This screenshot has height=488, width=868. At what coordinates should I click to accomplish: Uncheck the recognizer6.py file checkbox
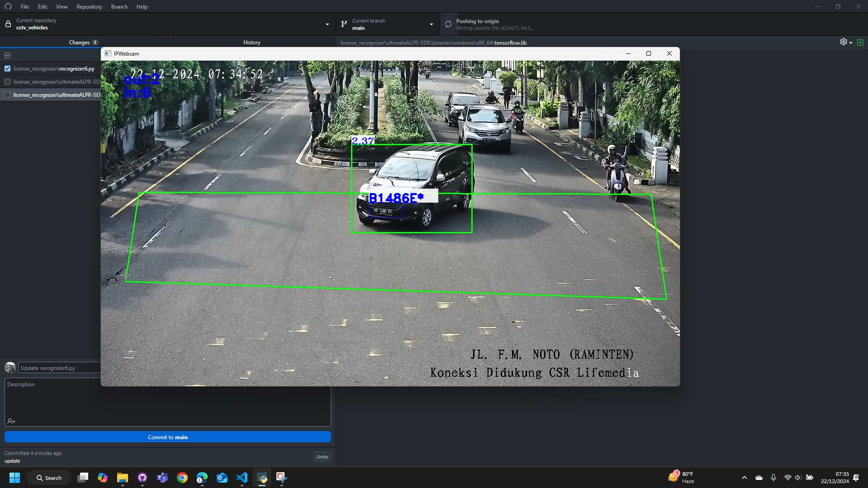point(8,69)
